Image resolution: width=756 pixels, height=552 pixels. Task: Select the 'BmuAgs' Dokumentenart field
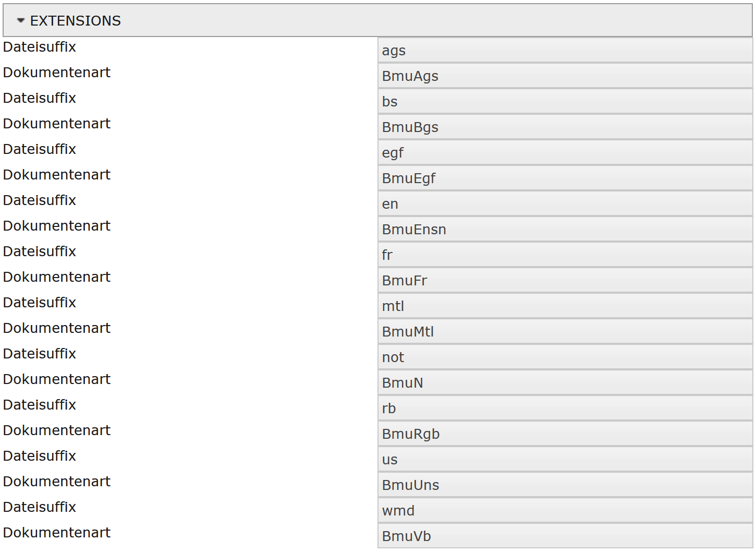[x=565, y=76]
